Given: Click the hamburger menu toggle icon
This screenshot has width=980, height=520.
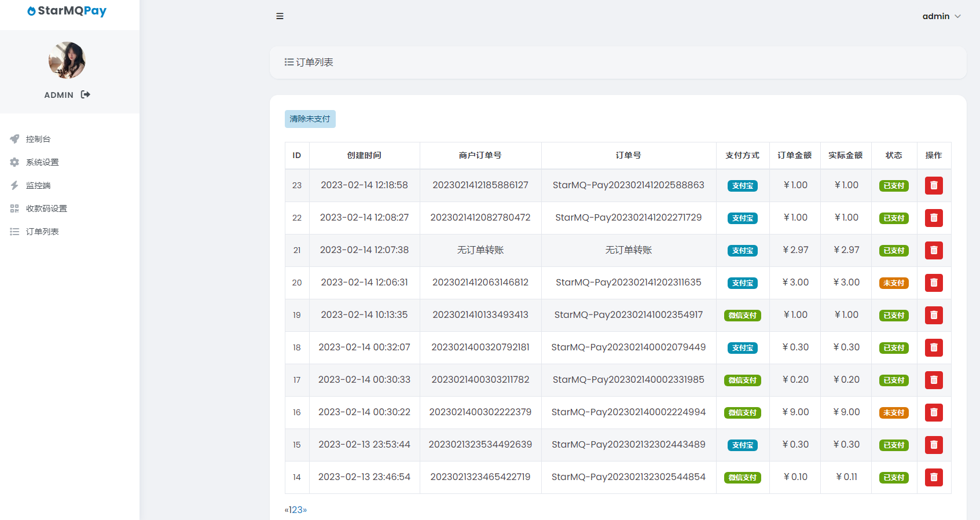Looking at the screenshot, I should (x=280, y=16).
